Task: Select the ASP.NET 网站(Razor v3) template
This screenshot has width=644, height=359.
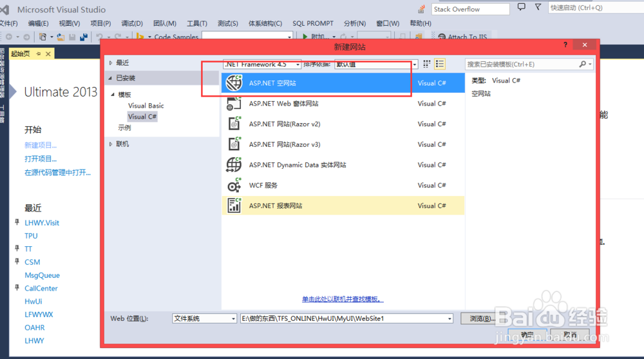Action: tap(343, 144)
